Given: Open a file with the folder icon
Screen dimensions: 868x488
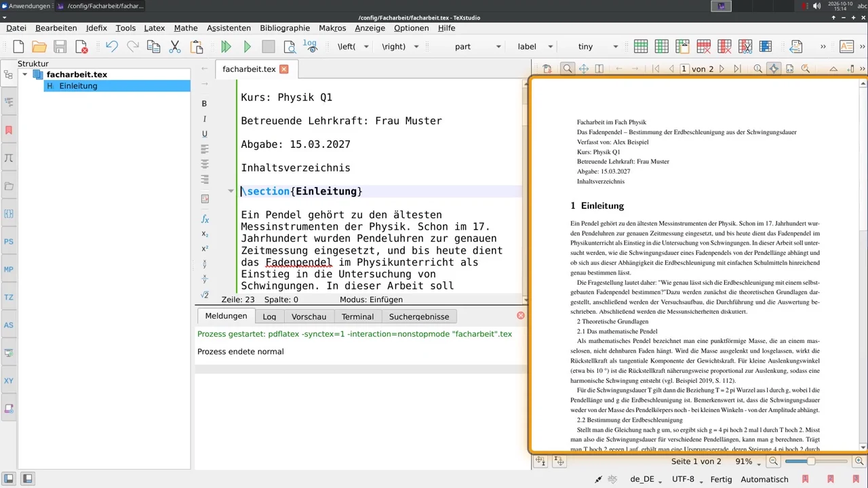Looking at the screenshot, I should coord(39,47).
